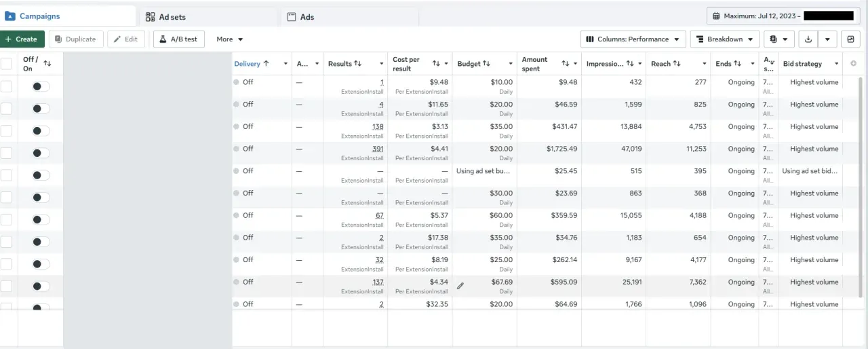Click the Edit pencil toolbar button
The image size is (868, 349).
point(125,39)
